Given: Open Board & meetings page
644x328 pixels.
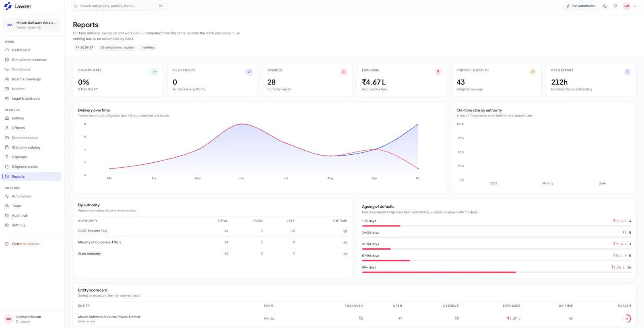Looking at the screenshot, I should coord(32,79).
